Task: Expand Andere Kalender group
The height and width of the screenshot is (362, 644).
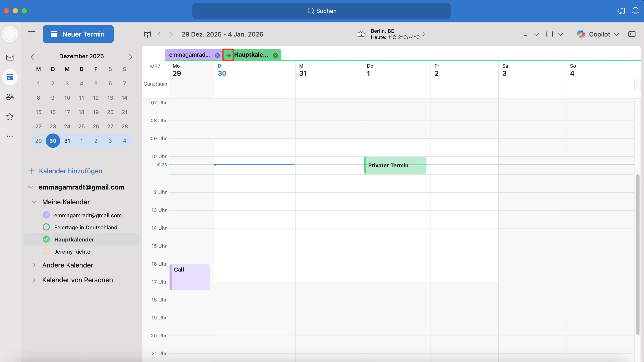Action: [x=34, y=265]
